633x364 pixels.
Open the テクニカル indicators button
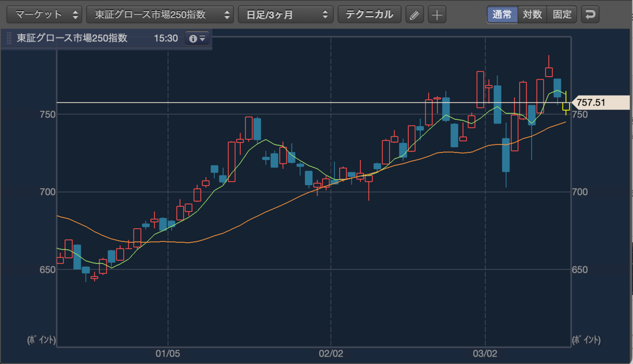click(x=369, y=14)
